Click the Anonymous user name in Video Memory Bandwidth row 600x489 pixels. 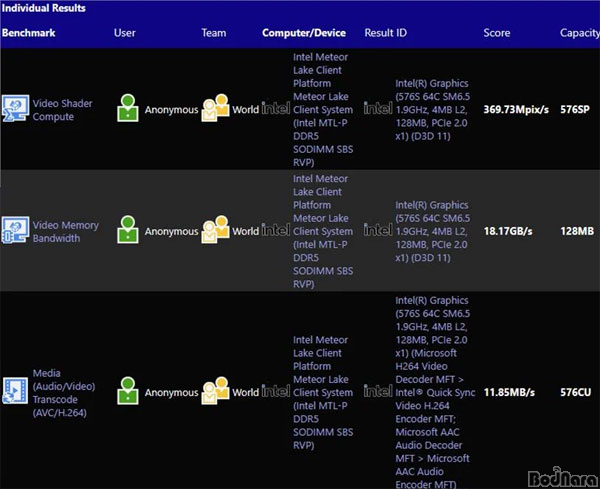point(171,231)
